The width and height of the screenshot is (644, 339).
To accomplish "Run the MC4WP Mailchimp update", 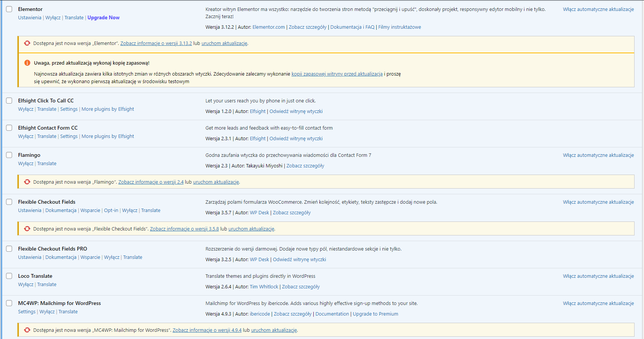I will tap(274, 330).
